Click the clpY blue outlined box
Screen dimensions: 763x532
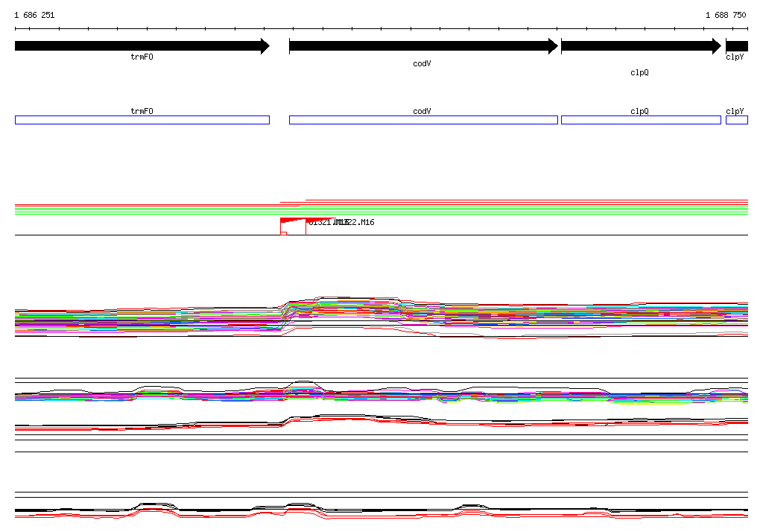pyautogui.click(x=737, y=120)
